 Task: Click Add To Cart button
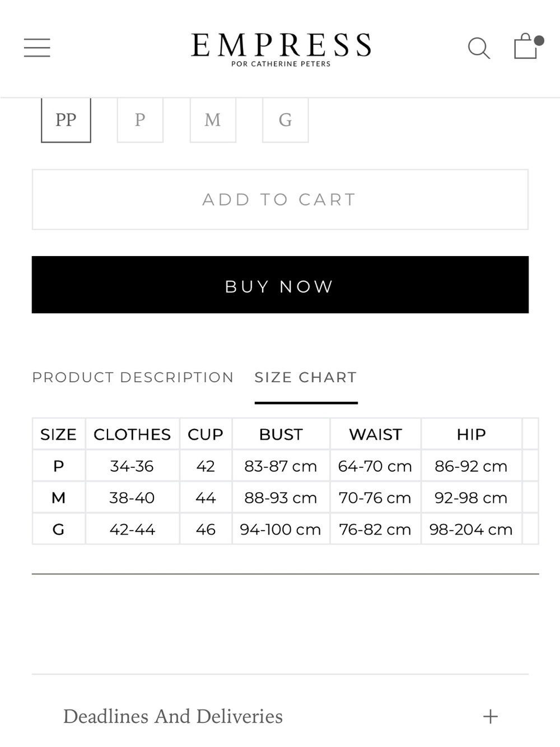pos(280,199)
